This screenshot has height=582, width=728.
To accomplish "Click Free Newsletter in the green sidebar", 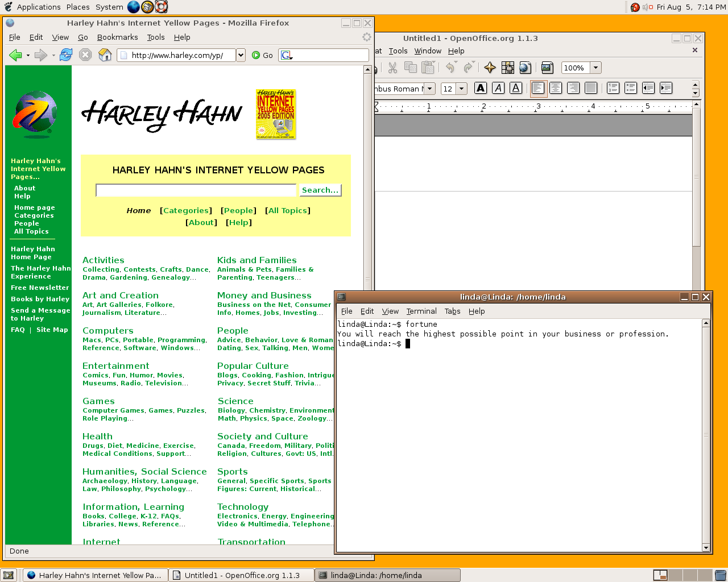I will 40,288.
